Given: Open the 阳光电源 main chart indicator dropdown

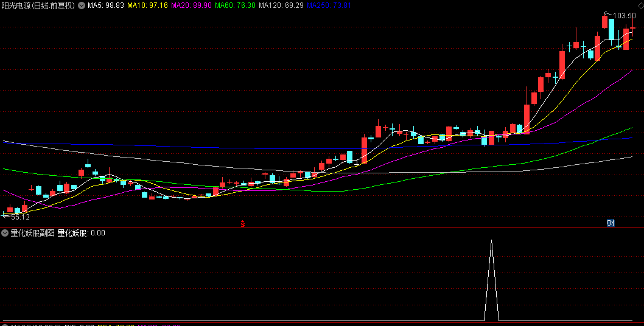Looking at the screenshot, I should [x=82, y=5].
